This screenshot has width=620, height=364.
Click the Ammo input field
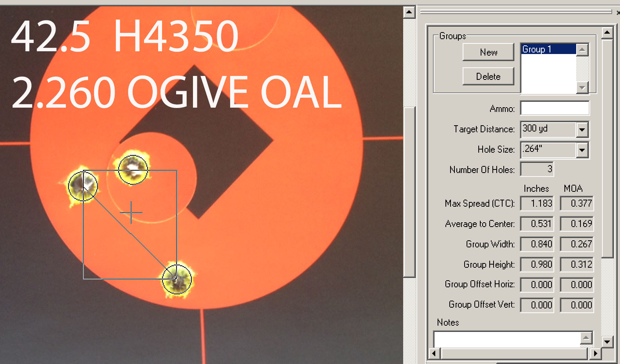pos(555,108)
